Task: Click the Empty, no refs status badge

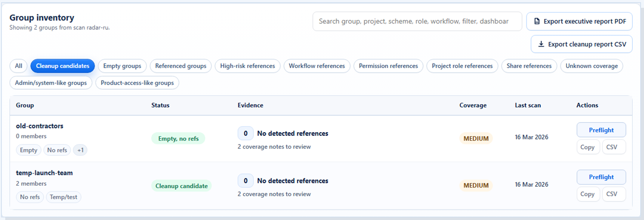Action: pos(178,138)
